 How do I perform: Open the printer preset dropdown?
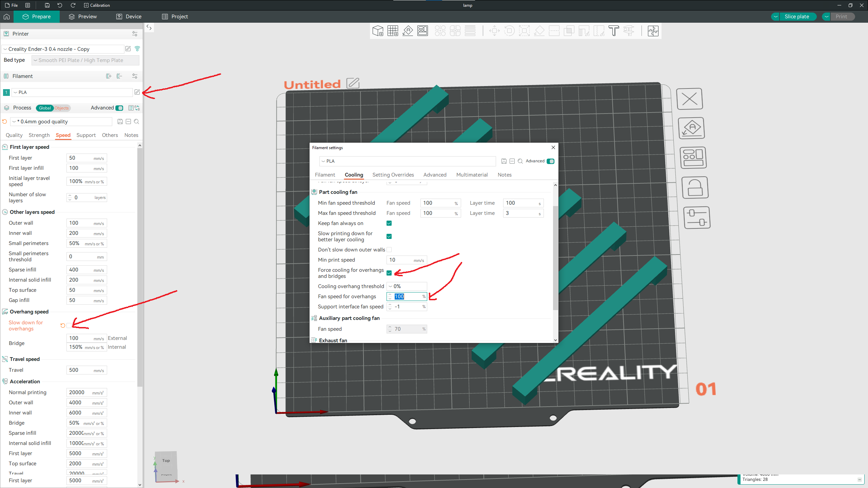63,49
